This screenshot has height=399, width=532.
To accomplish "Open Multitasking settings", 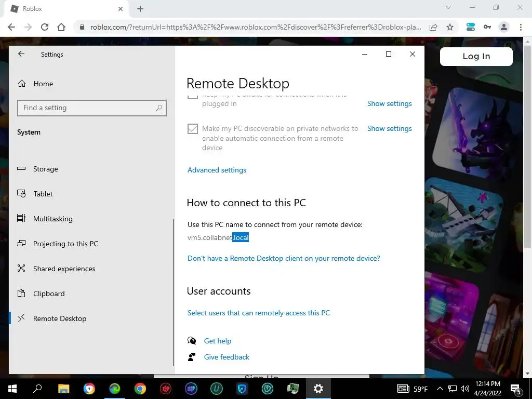I will (52, 219).
